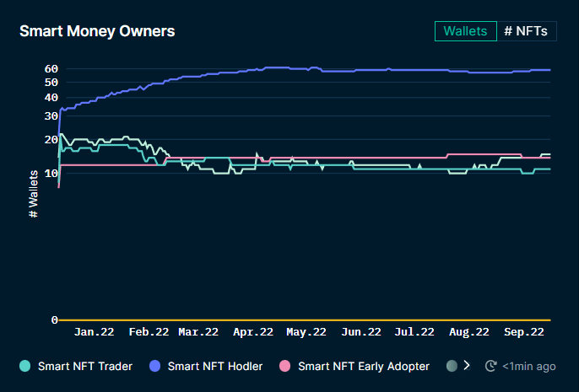579x392 pixels.
Task: Click the 0 y-axis value
Action: 55,320
